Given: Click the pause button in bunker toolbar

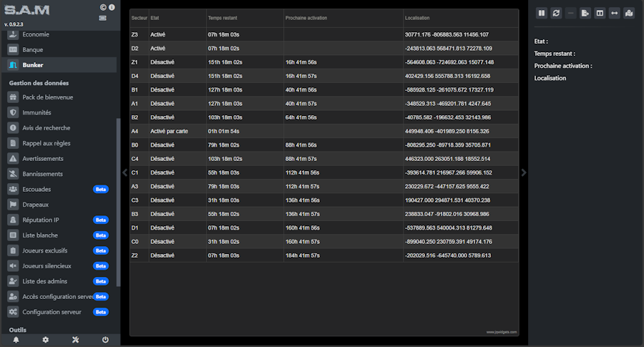Looking at the screenshot, I should pos(542,13).
